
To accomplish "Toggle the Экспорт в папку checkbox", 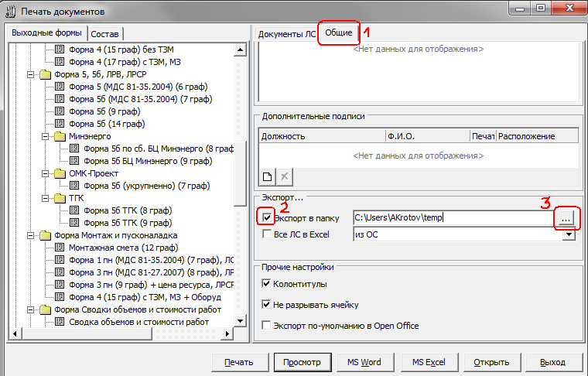I will (267, 217).
